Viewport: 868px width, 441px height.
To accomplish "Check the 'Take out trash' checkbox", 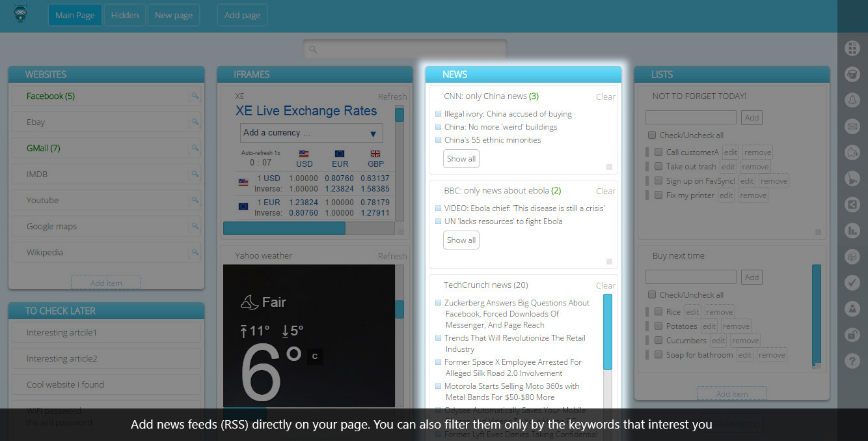I will tap(658, 167).
